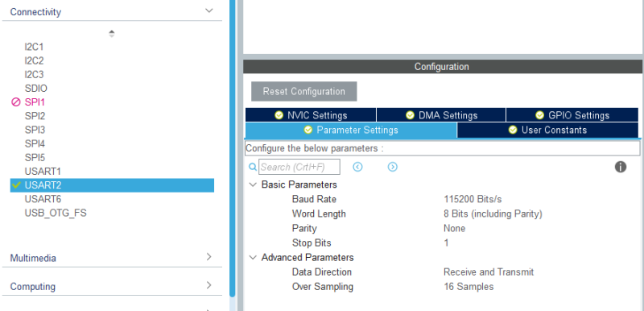Select I2C3 in the peripheral list
This screenshot has height=311, width=644.
pyautogui.click(x=34, y=75)
